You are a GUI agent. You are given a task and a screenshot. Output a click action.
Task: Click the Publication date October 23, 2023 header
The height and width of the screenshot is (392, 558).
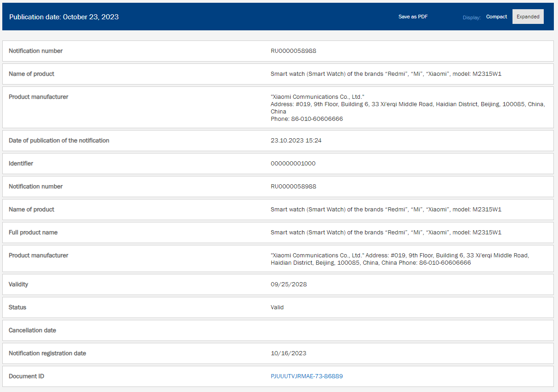(x=64, y=17)
